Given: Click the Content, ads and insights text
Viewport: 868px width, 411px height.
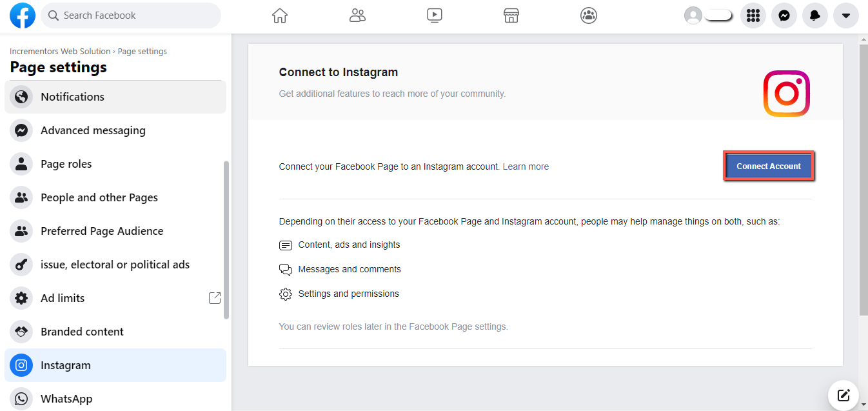Looking at the screenshot, I should tap(349, 245).
